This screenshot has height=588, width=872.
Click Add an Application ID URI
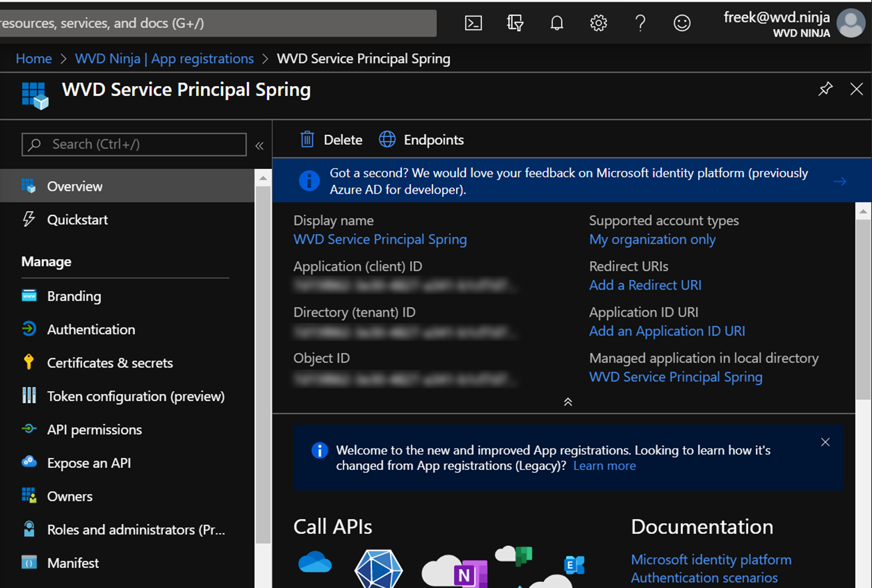667,331
